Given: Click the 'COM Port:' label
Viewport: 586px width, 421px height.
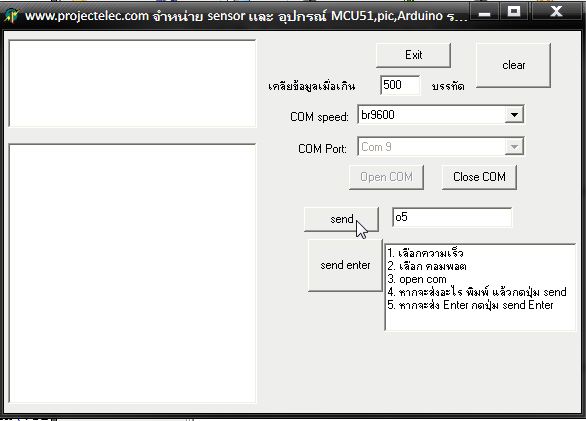Looking at the screenshot, I should pos(322,149).
